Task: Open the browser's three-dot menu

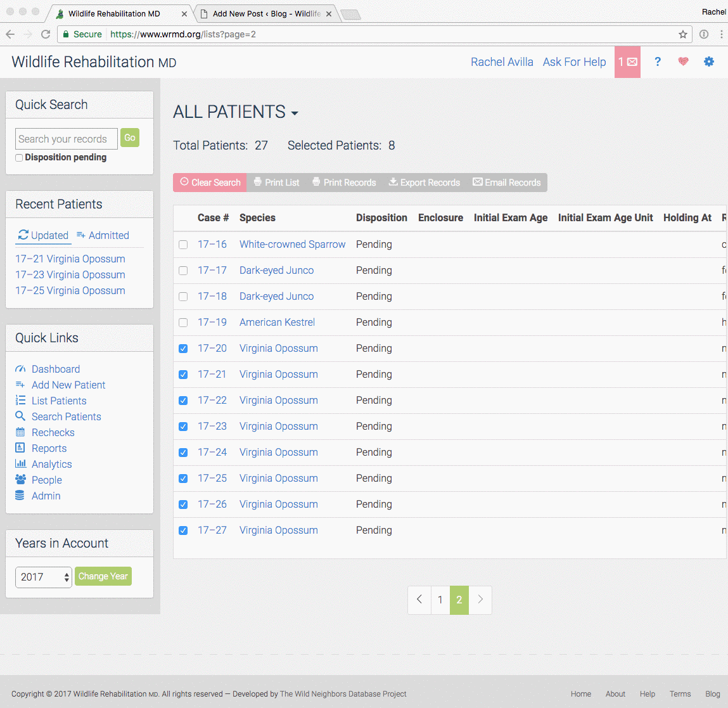Action: coord(721,34)
